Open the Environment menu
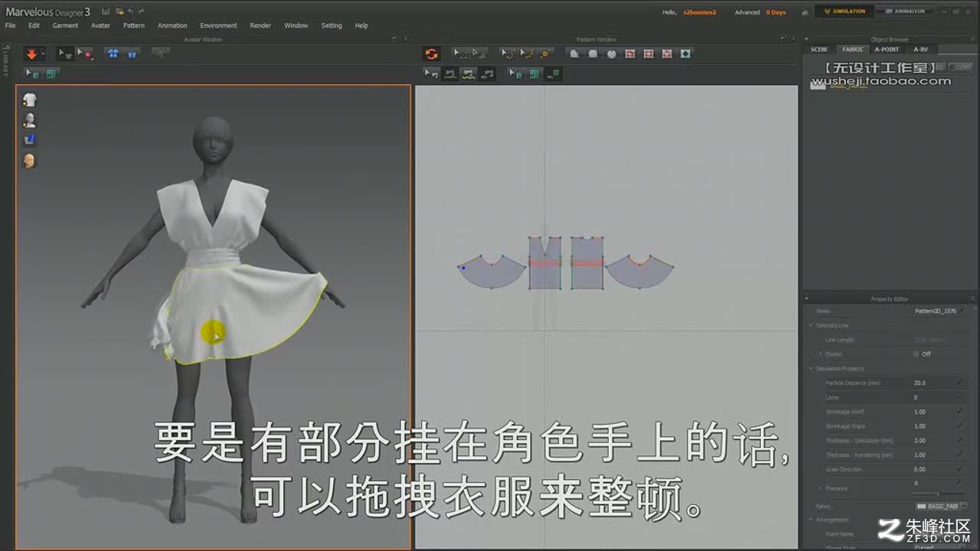The image size is (980, 551). coord(218,25)
